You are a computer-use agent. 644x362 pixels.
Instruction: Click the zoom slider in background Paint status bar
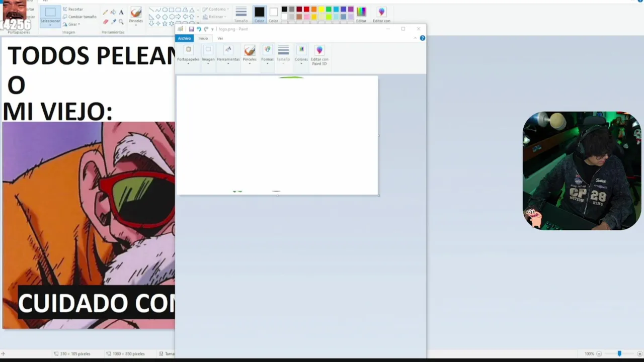619,354
